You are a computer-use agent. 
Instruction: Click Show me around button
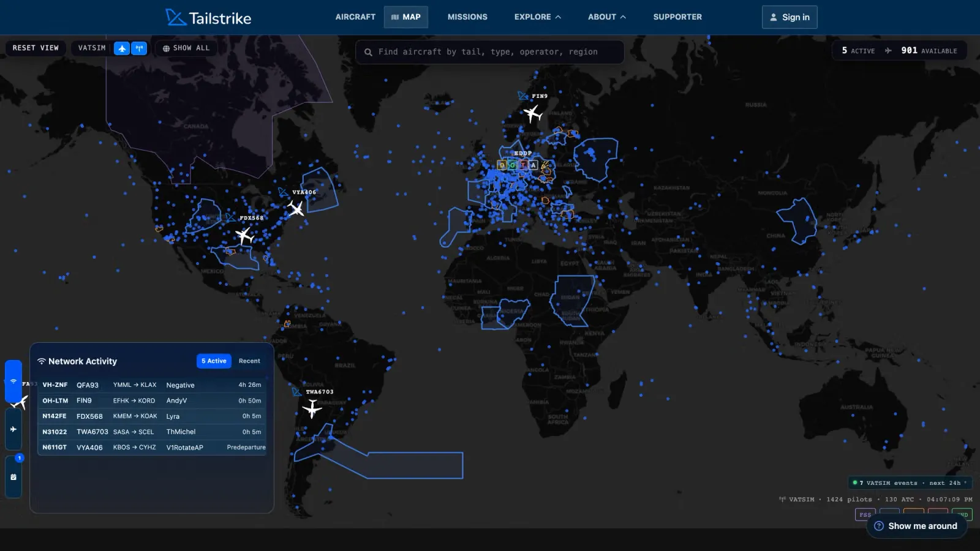(917, 526)
